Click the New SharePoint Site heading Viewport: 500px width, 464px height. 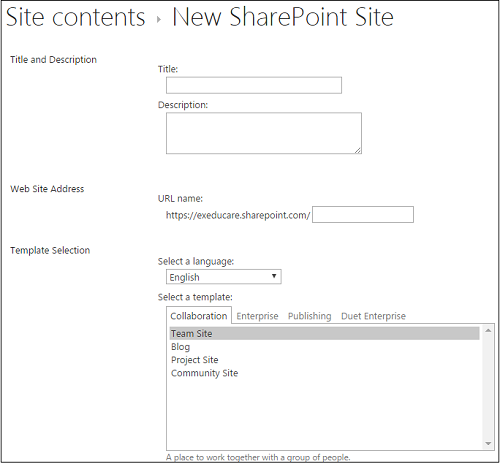[x=283, y=17]
